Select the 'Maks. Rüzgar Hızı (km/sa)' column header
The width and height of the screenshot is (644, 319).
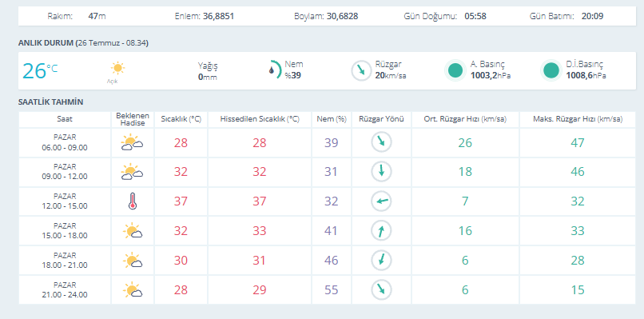point(578,119)
